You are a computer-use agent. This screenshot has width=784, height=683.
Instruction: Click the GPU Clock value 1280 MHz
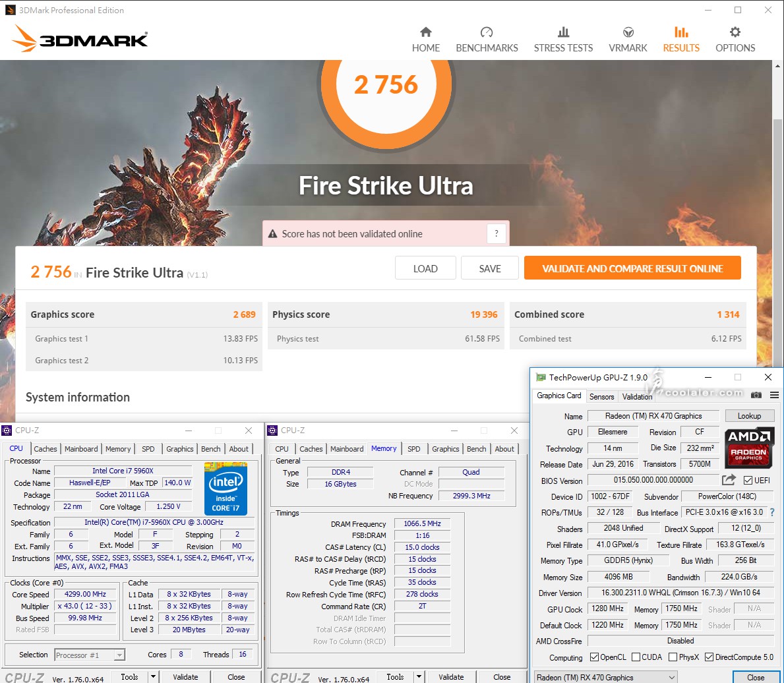tap(607, 609)
